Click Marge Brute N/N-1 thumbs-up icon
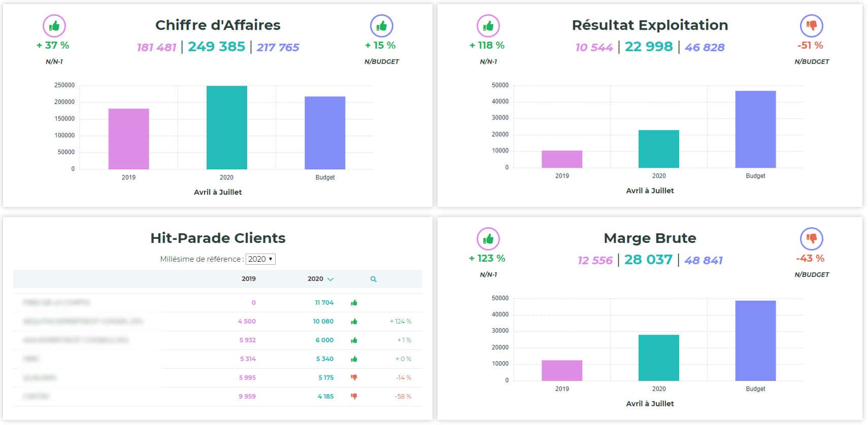 click(488, 239)
